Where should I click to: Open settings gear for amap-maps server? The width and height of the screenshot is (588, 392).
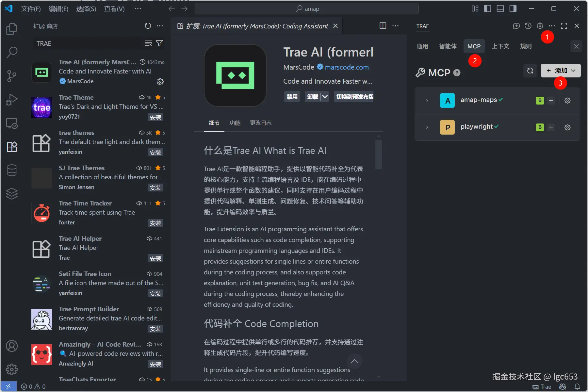tap(568, 101)
